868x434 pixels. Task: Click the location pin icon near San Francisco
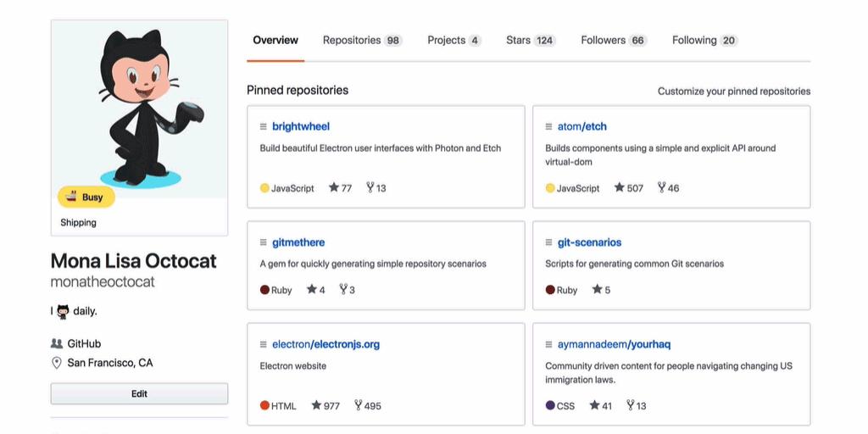57,363
